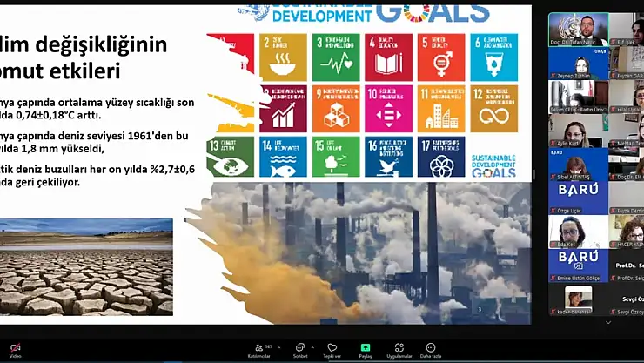Image resolution: width=644 pixels, height=363 pixels.
Task: Click the slide text "0,74±0,18°C arttı."
Action: [58, 116]
